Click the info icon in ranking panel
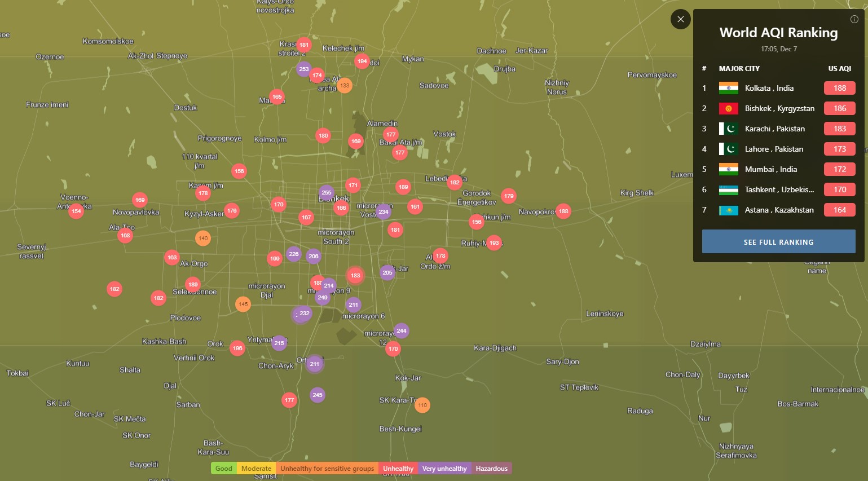The width and height of the screenshot is (868, 481). tap(854, 19)
